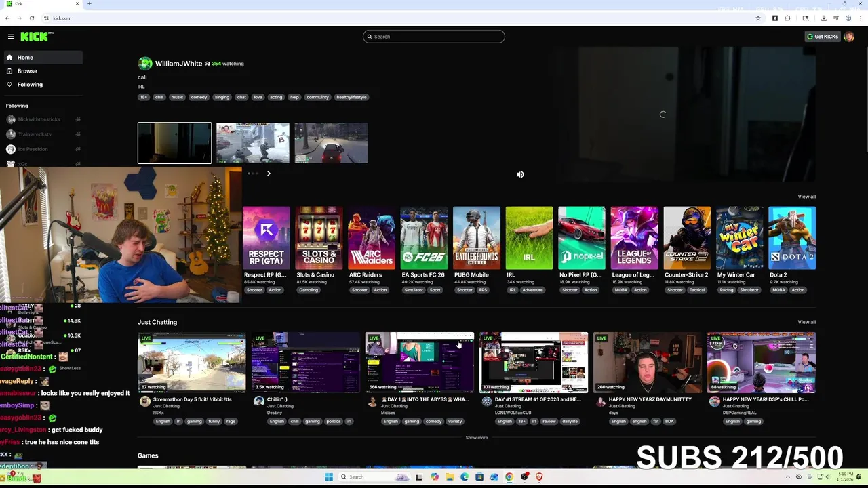Open the Chillin' :) stream by Destiny
Screen dimensions: 868x488
306,363
